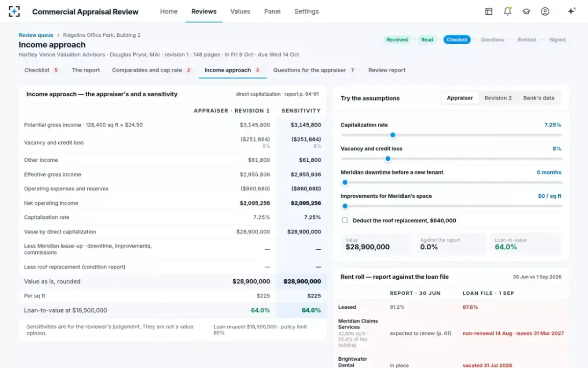The image size is (588, 368).
Task: Follow the Review queue breadcrumb link
Action: (x=36, y=35)
